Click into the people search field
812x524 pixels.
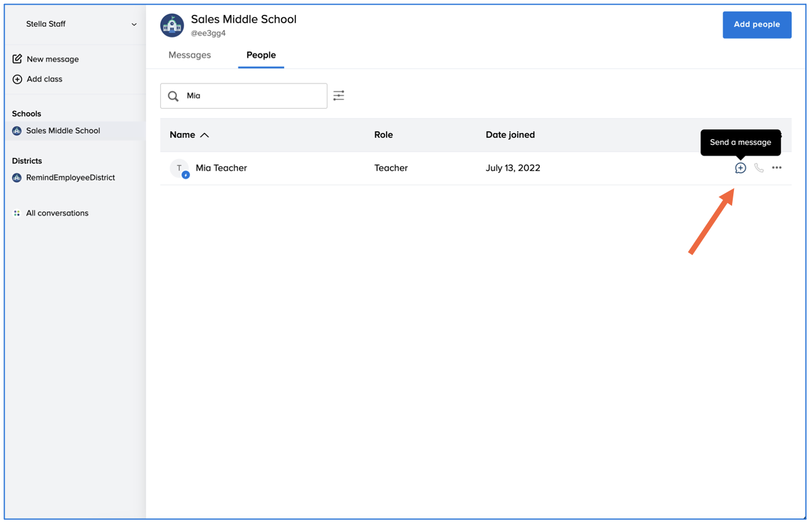click(253, 96)
